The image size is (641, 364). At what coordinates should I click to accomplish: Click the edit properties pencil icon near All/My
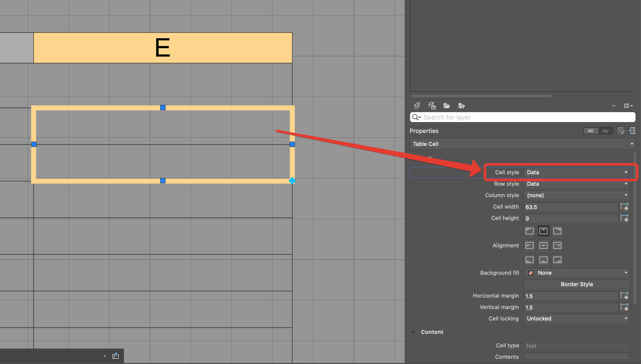click(x=621, y=131)
